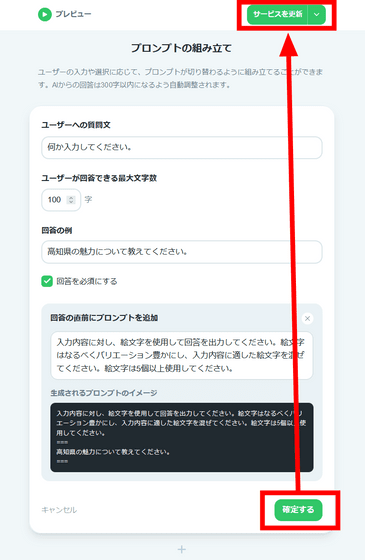Click the dark generated prompt preview box
This screenshot has height=560, width=365.
coord(182,438)
